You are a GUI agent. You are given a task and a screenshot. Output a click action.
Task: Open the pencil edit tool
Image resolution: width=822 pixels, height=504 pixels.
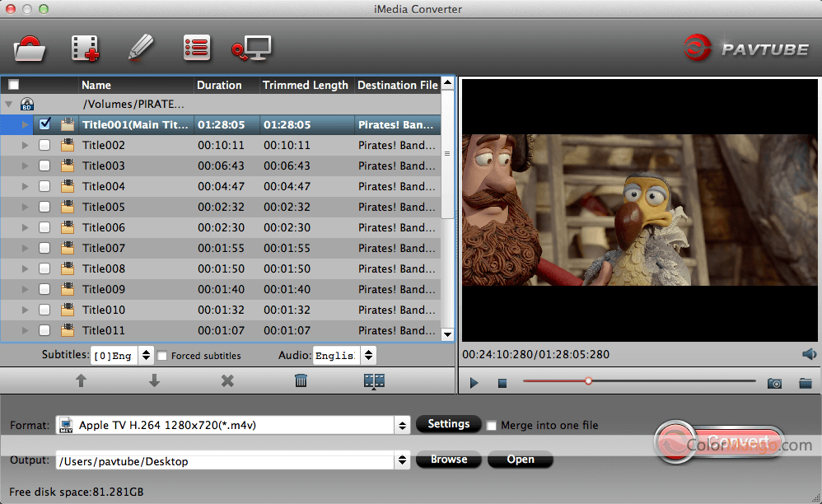[x=141, y=49]
